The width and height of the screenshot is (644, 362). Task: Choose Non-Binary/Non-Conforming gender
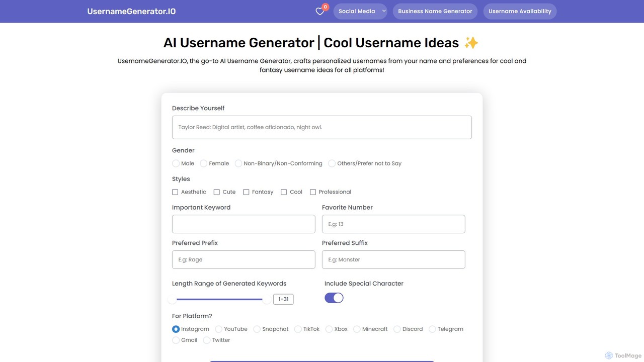coord(238,163)
